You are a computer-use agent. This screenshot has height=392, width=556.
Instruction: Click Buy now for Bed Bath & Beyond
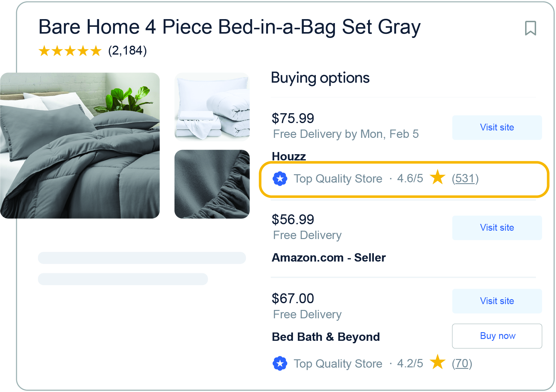(x=497, y=336)
